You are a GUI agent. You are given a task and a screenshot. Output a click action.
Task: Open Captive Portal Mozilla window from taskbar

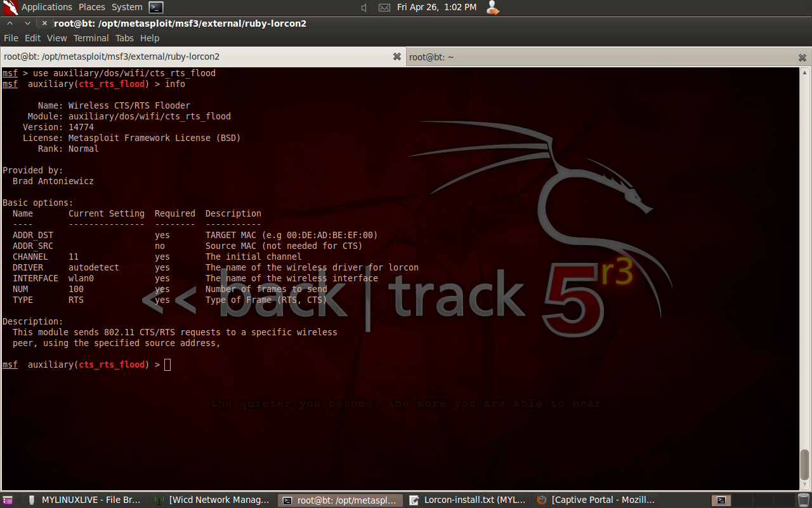coord(595,500)
